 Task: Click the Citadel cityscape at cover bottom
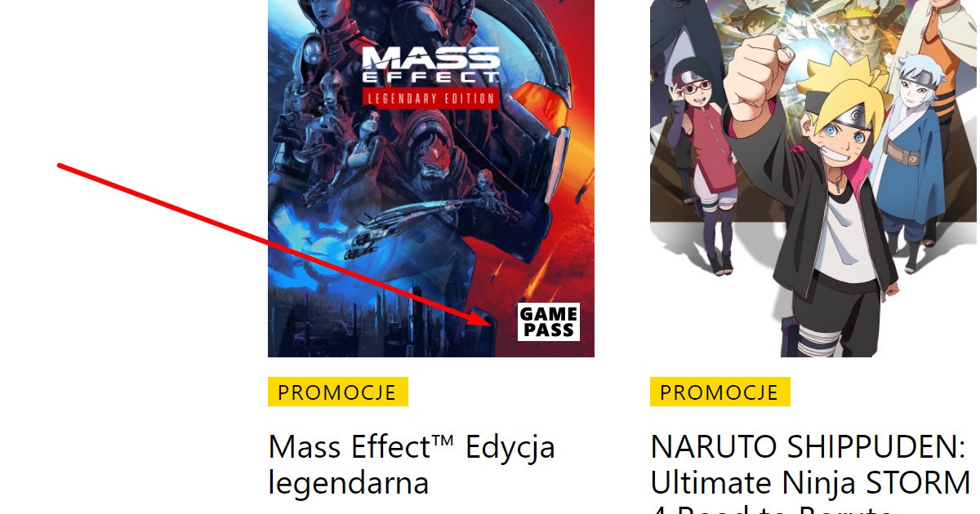[x=376, y=322]
